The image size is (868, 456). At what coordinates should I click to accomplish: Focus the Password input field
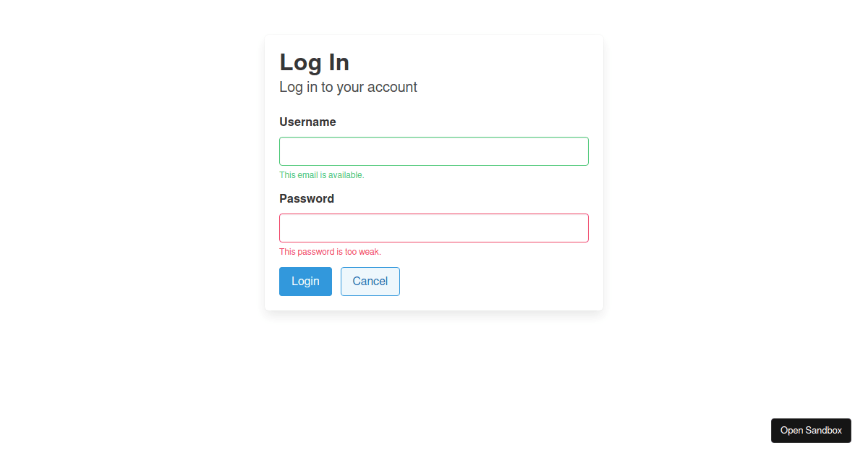point(434,228)
